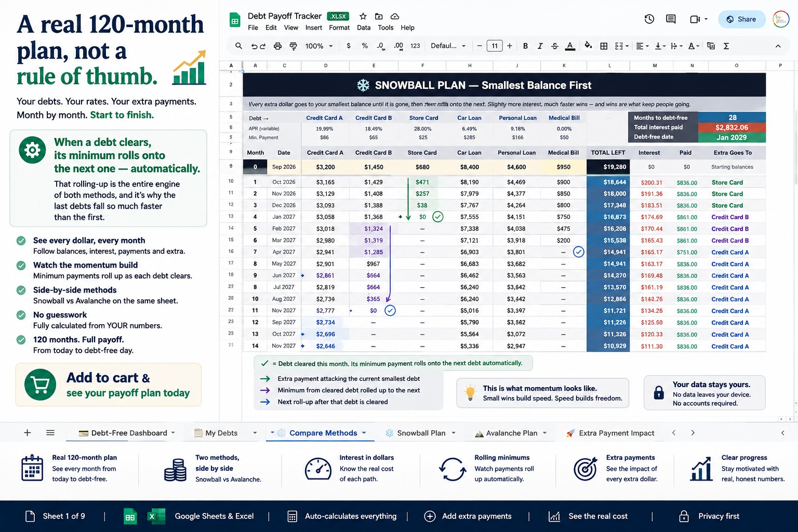The image size is (798, 532).
Task: Activate the paint format tool
Action: pyautogui.click(x=293, y=46)
